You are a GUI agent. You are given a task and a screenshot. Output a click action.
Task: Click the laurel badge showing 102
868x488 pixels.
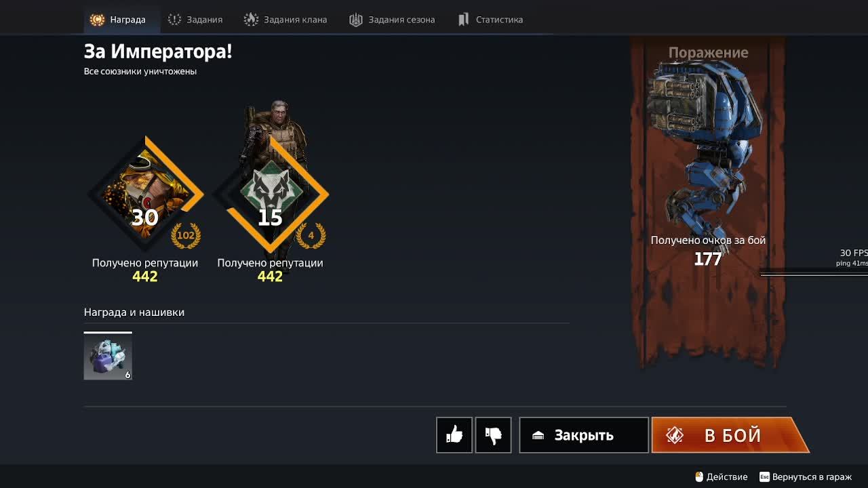click(186, 236)
